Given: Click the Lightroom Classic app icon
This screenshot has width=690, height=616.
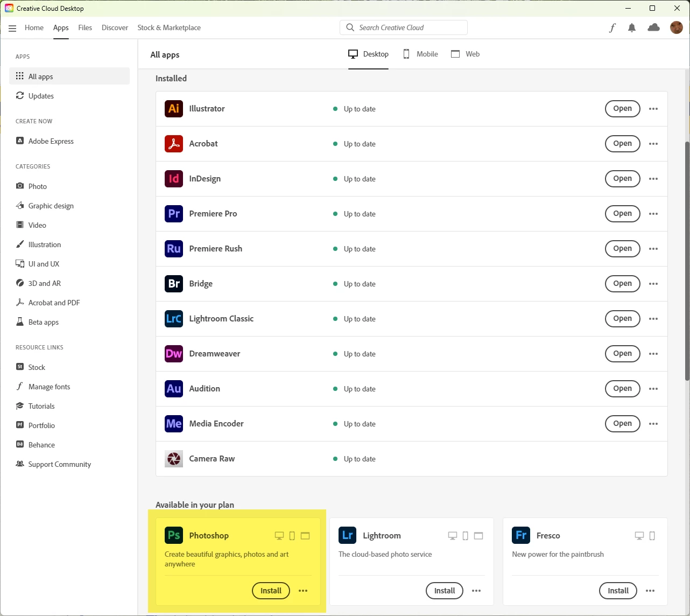Looking at the screenshot, I should pos(174,319).
